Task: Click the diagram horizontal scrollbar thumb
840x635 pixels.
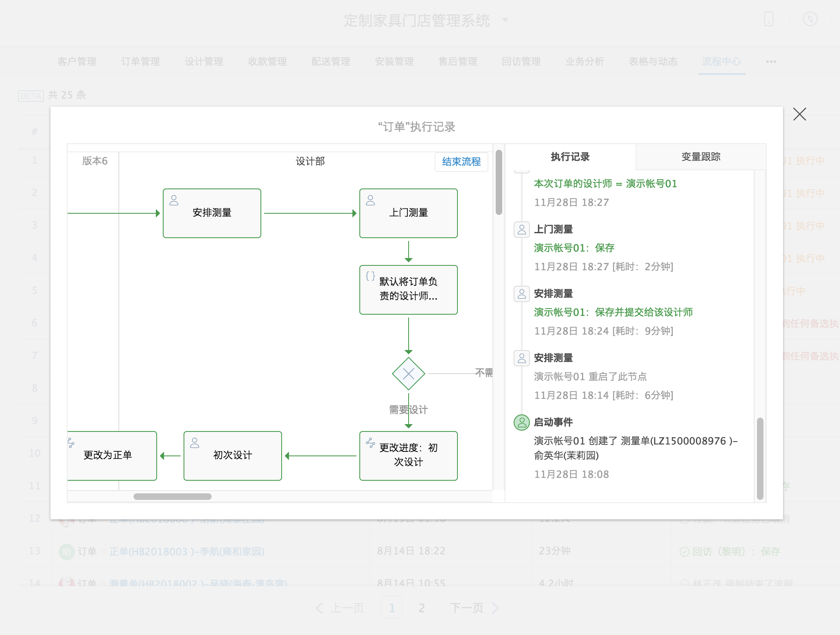Action: pyautogui.click(x=173, y=497)
